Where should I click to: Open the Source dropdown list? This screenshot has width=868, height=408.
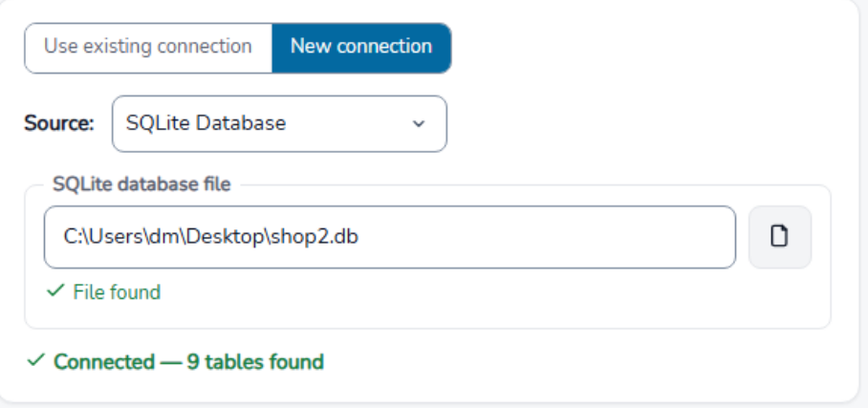[279, 123]
